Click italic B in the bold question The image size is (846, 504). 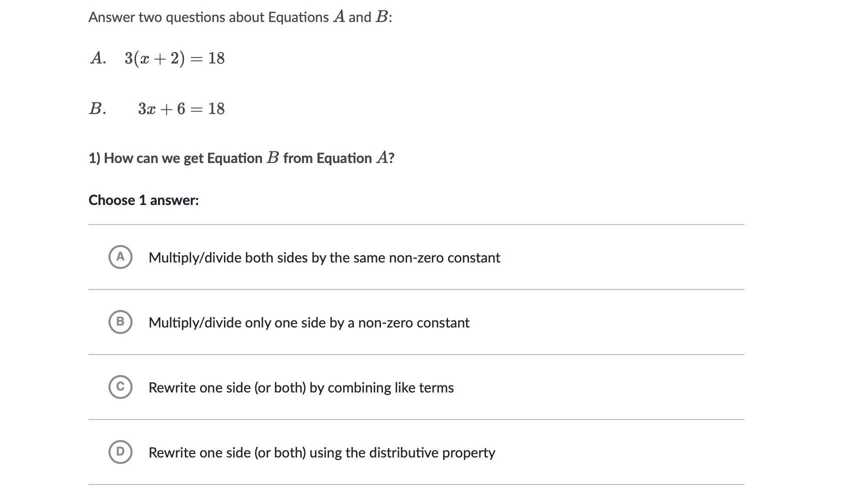272,158
